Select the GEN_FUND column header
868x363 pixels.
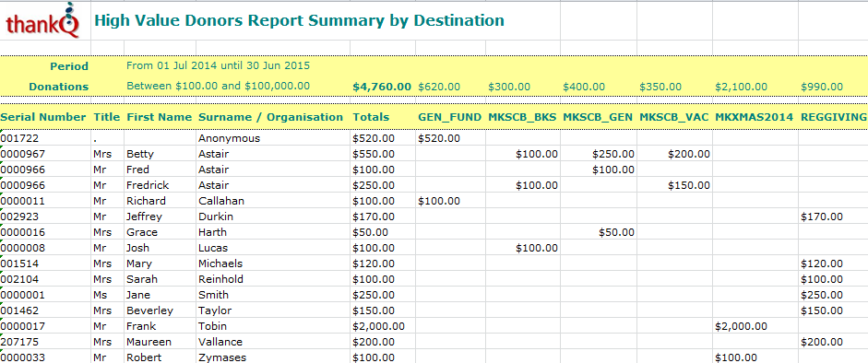[x=449, y=117]
